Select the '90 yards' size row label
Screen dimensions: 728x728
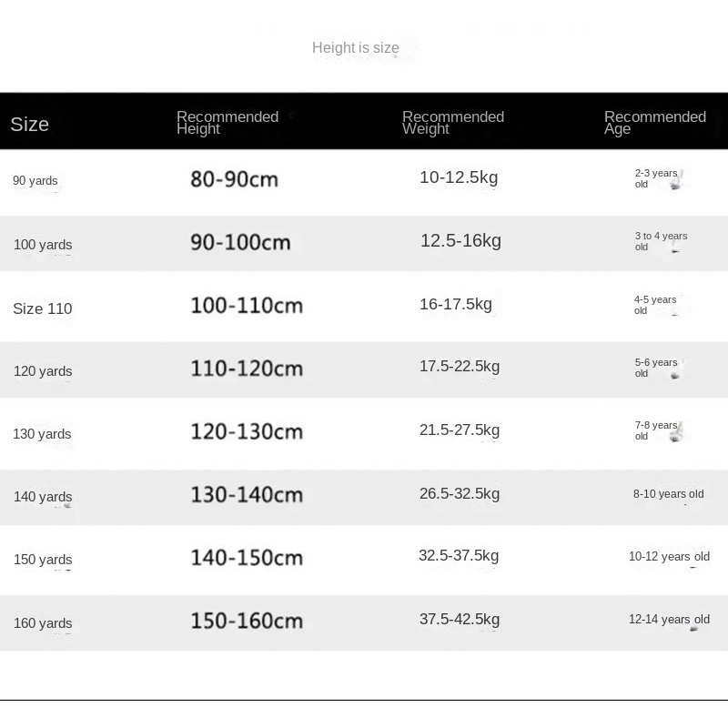pos(35,181)
